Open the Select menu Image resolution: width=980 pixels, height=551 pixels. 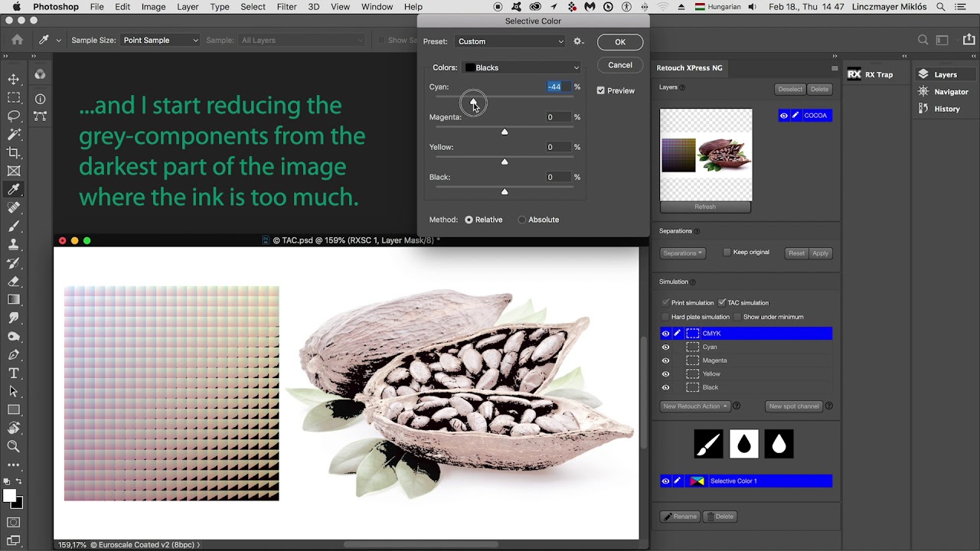tap(253, 7)
